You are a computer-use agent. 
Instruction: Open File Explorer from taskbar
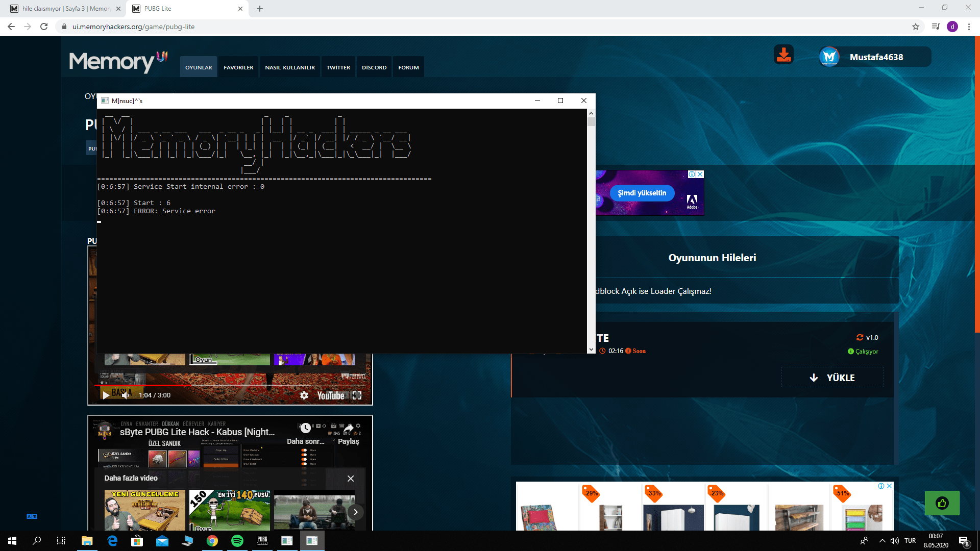pos(87,541)
